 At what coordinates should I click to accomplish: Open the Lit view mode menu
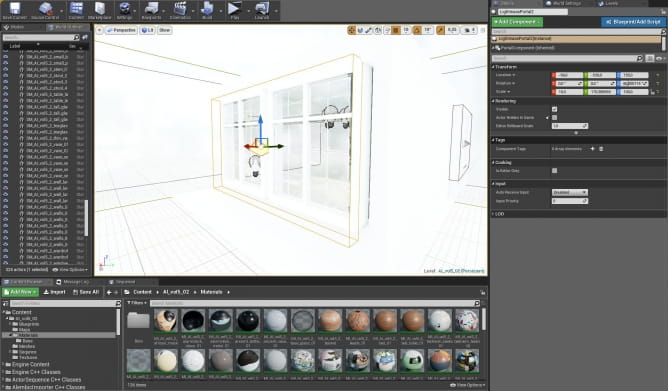click(147, 30)
